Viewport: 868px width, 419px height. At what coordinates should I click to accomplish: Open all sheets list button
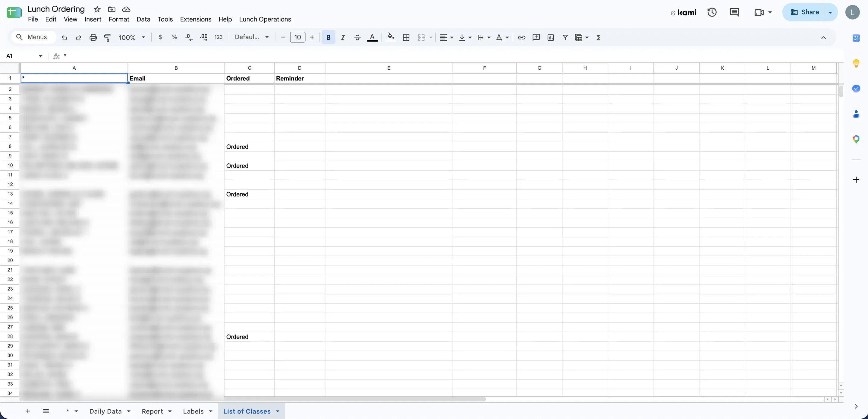click(x=46, y=411)
